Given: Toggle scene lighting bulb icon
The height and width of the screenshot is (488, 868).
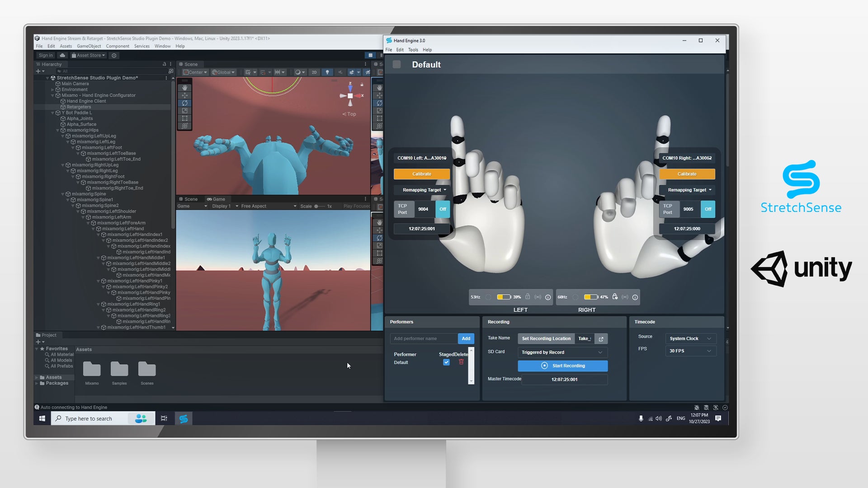Looking at the screenshot, I should pyautogui.click(x=327, y=72).
